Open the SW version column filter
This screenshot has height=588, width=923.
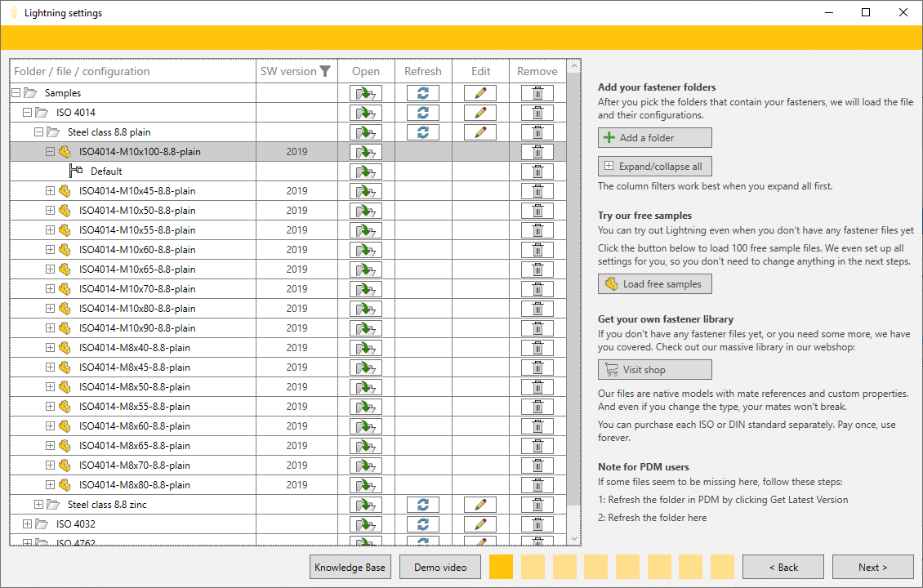click(x=327, y=71)
